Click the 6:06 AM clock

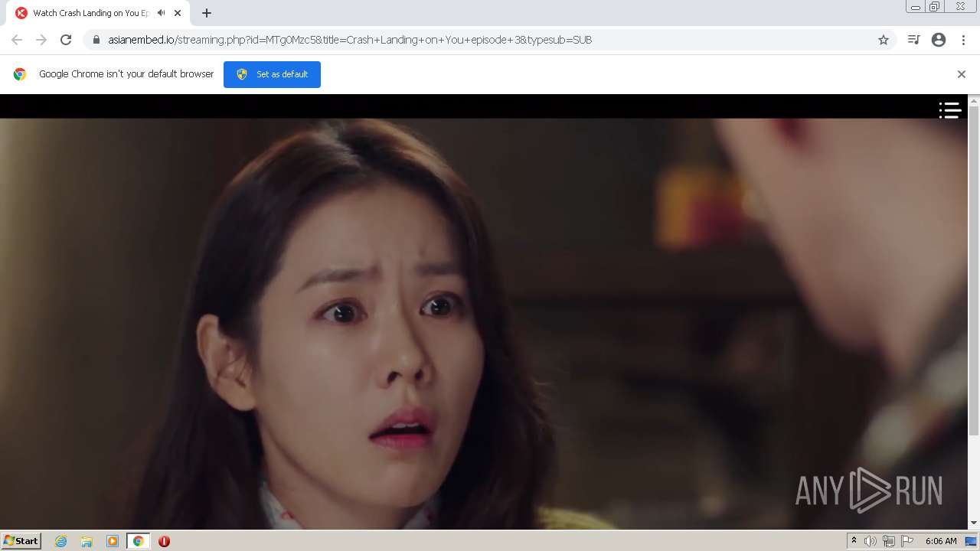941,541
